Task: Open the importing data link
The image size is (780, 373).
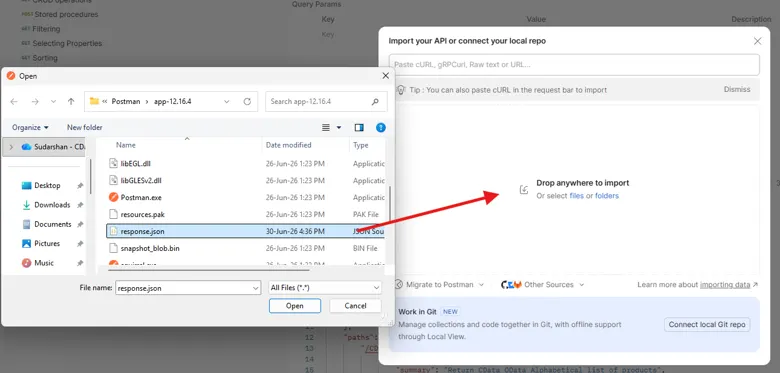Action: click(725, 285)
